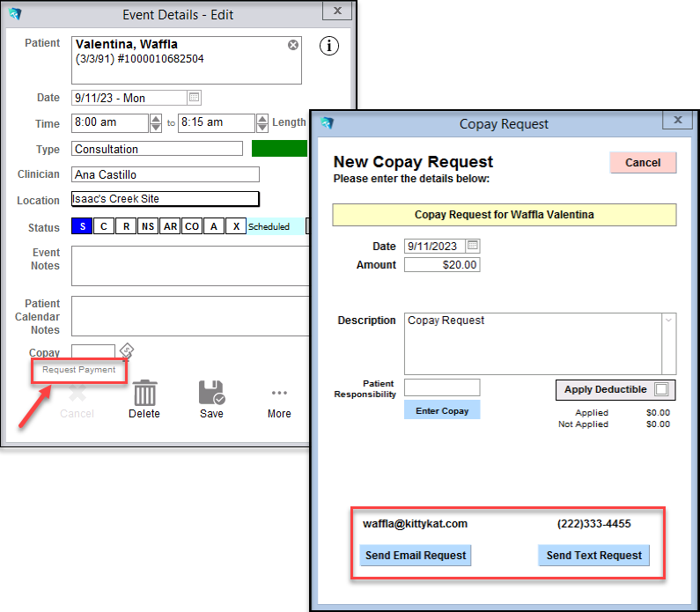Click Enter Copay button

(x=442, y=410)
